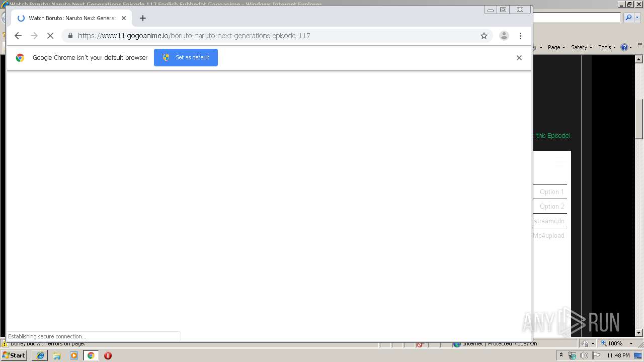Open the Tools menu in Internet Explorer
This screenshot has width=644, height=362.
[607, 47]
